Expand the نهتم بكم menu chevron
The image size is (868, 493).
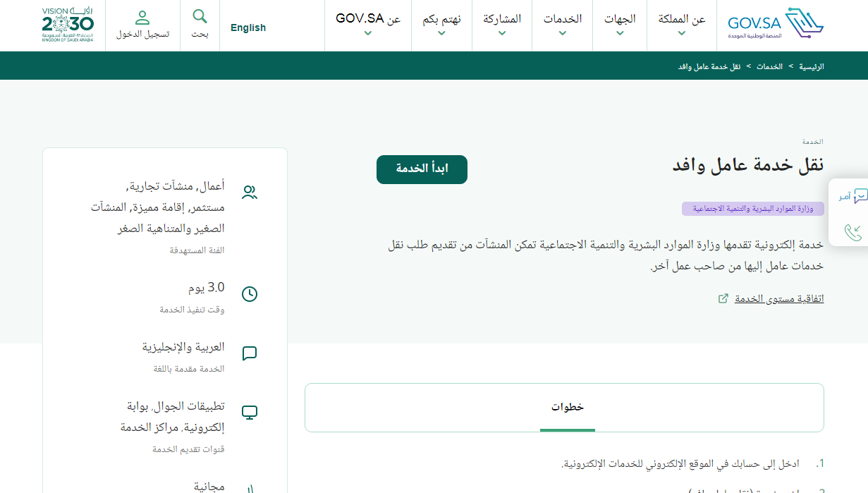coord(441,33)
